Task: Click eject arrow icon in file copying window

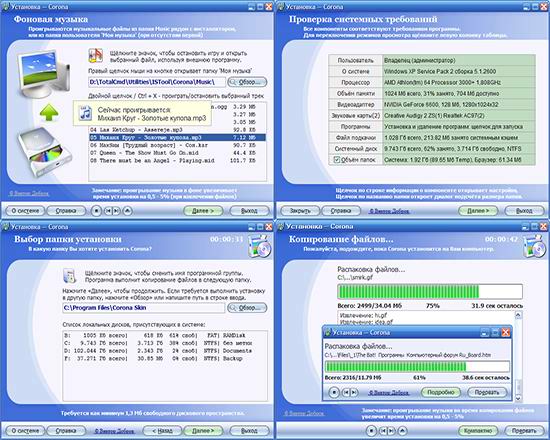Action: coord(402,431)
